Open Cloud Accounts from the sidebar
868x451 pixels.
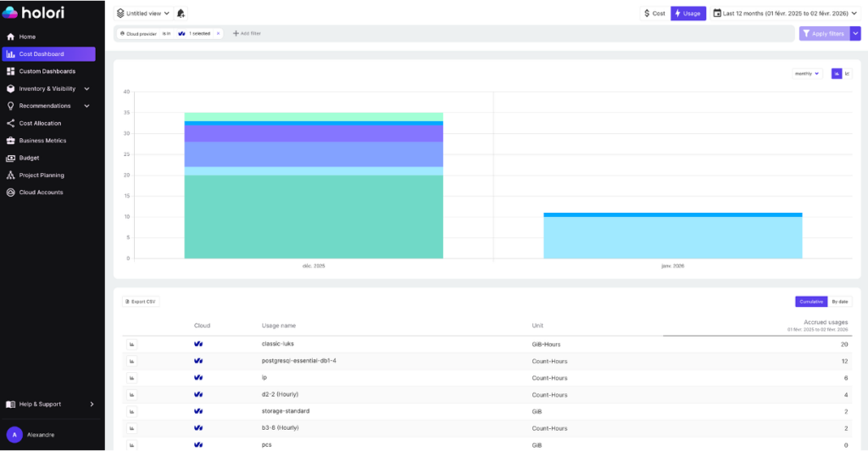coord(41,192)
